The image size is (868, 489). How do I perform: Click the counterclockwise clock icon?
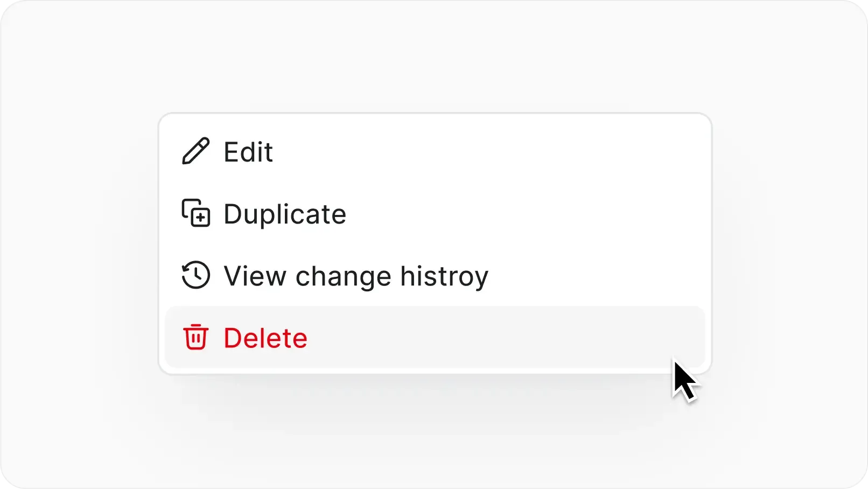click(196, 275)
